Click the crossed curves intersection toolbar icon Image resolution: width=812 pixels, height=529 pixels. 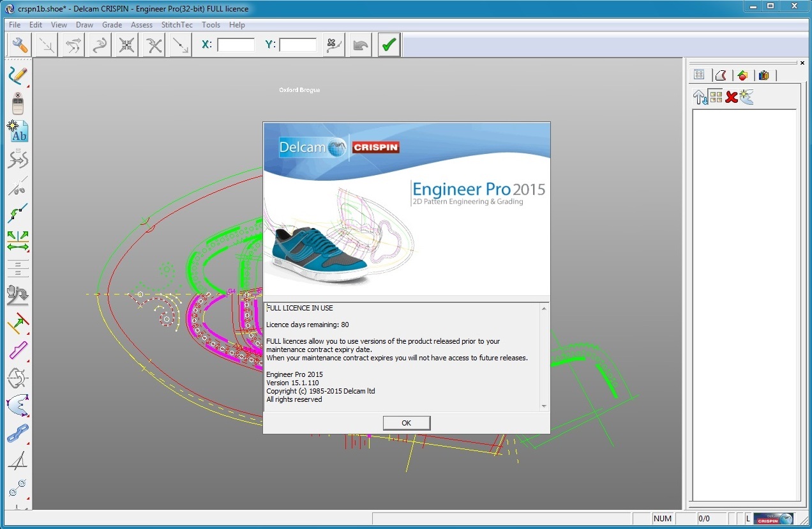(154, 45)
